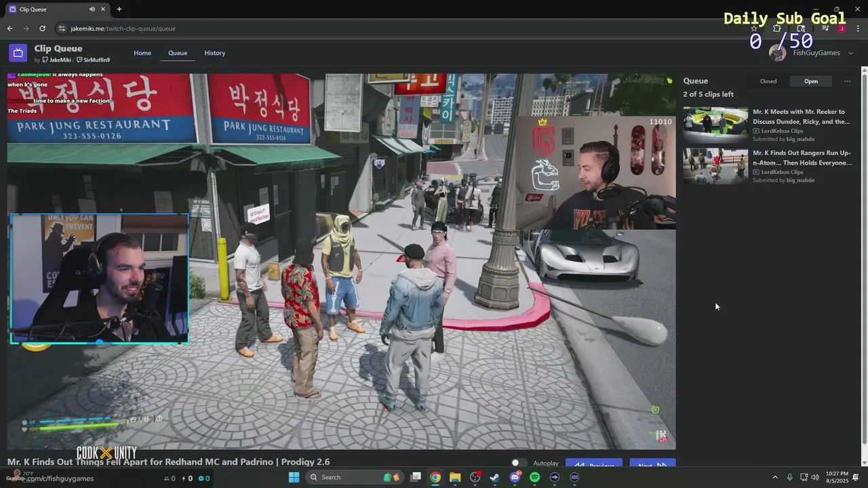Open thumbnail of Mr. K Finds Out Rangers clip
The image size is (868, 488).
715,166
